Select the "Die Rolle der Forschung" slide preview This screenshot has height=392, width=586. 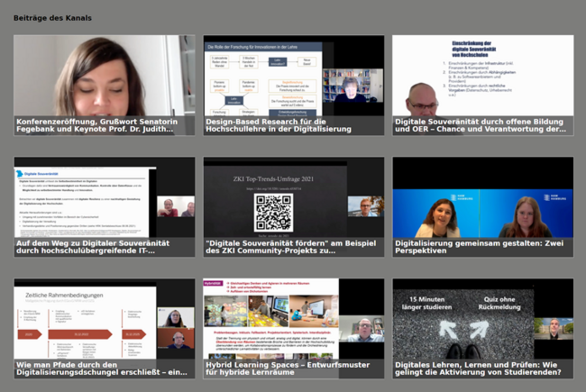tap(263, 79)
